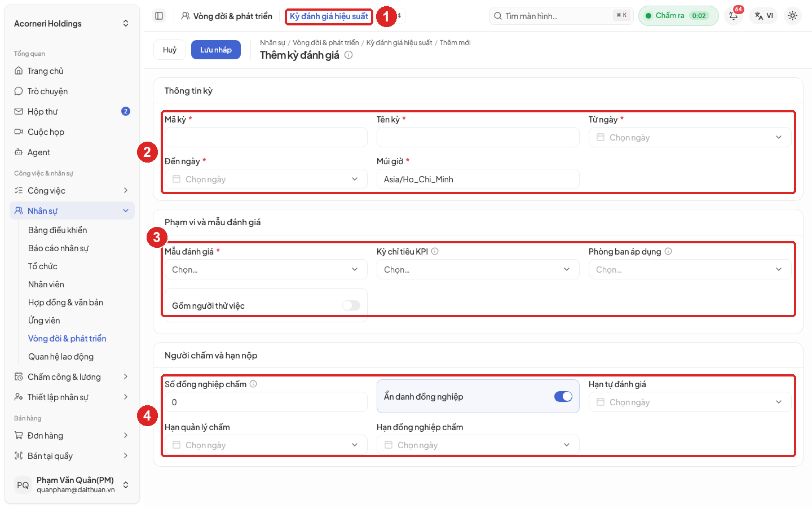
Task: Open Quan hệ lao động menu item
Action: click(x=61, y=357)
